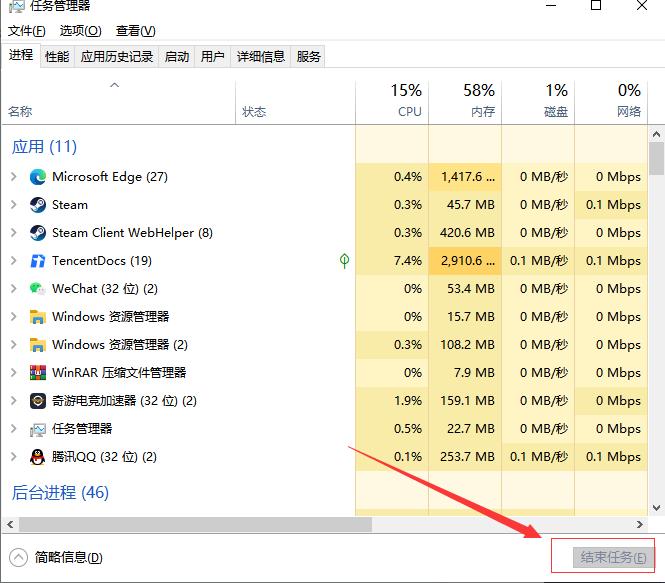Switch to the 性能 tab
665x583 pixels.
57,56
